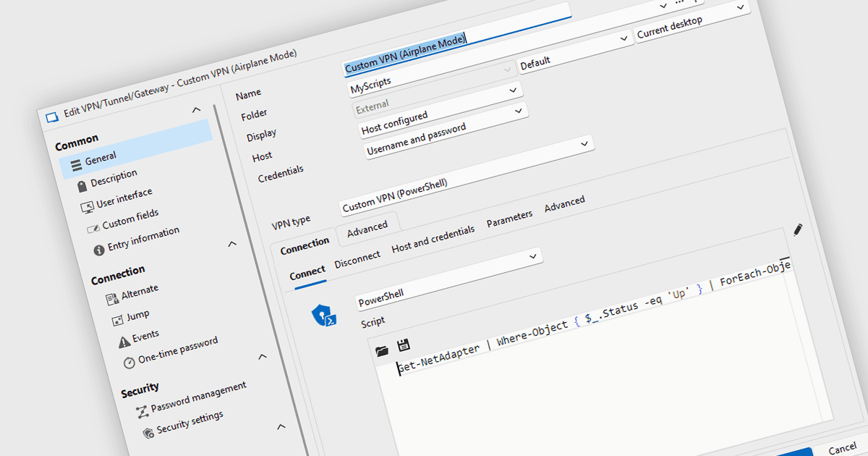Switch to the main Connection tab
The image size is (868, 456).
pyautogui.click(x=305, y=246)
